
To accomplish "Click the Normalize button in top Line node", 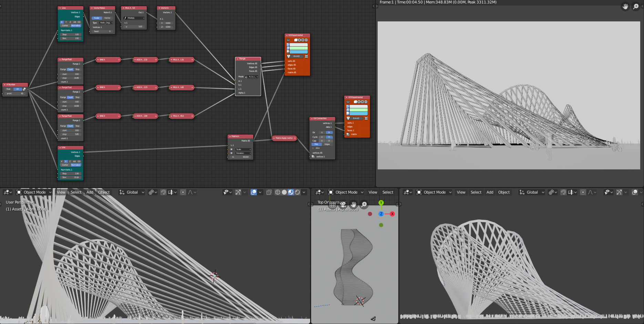I will [x=75, y=26].
